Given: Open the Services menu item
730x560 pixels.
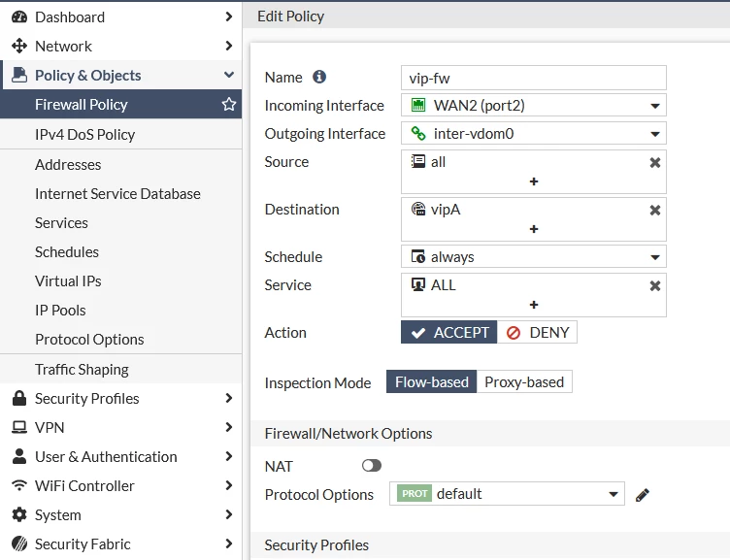Looking at the screenshot, I should point(120,223).
